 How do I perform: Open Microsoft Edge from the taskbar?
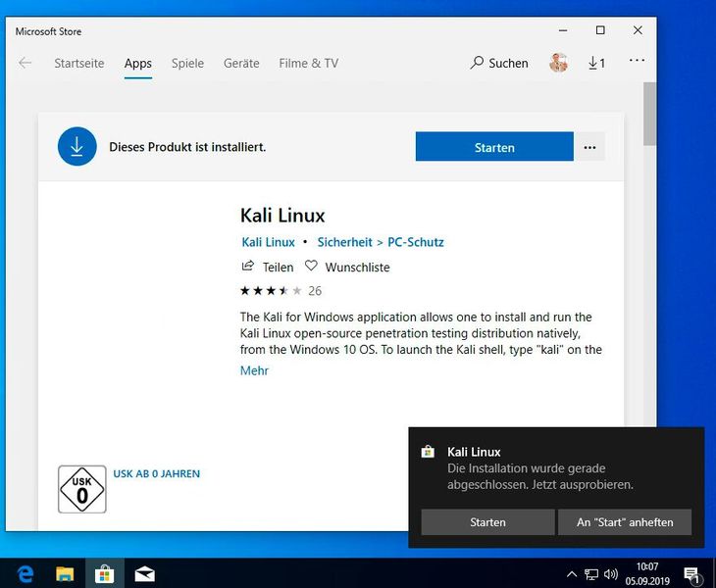point(26,574)
